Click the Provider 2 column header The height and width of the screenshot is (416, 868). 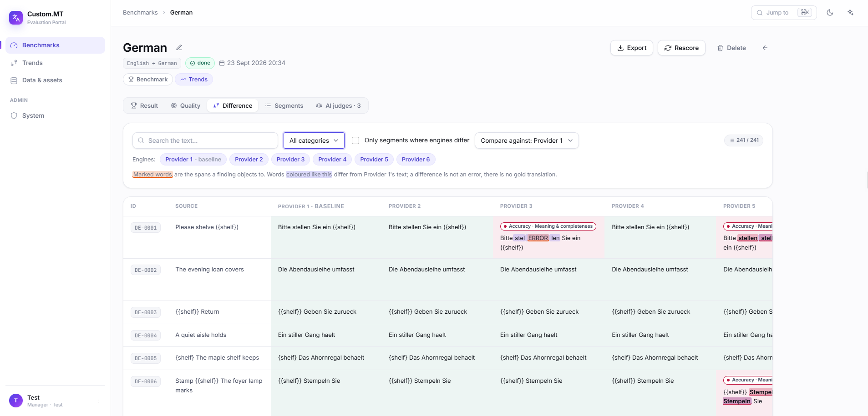pos(405,206)
